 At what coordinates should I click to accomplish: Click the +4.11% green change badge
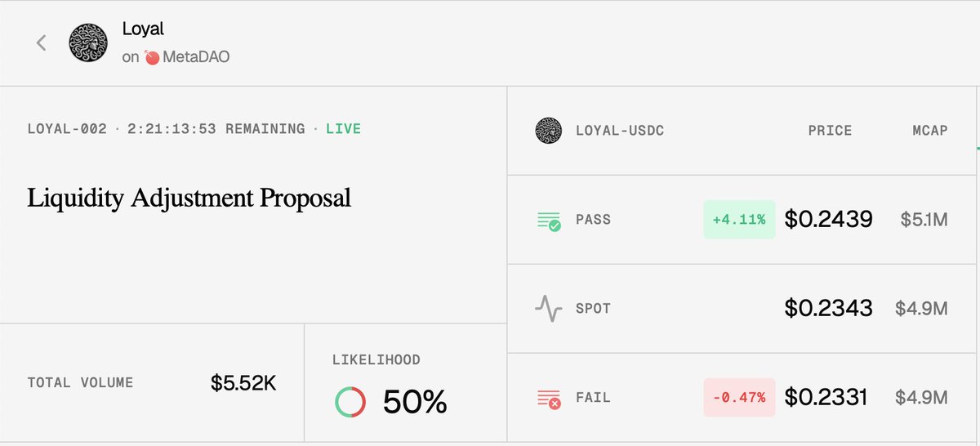738,220
